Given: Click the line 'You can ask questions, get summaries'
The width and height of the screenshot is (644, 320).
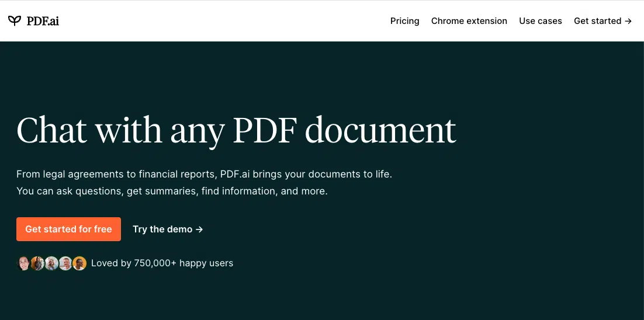Looking at the screenshot, I should point(172,191).
